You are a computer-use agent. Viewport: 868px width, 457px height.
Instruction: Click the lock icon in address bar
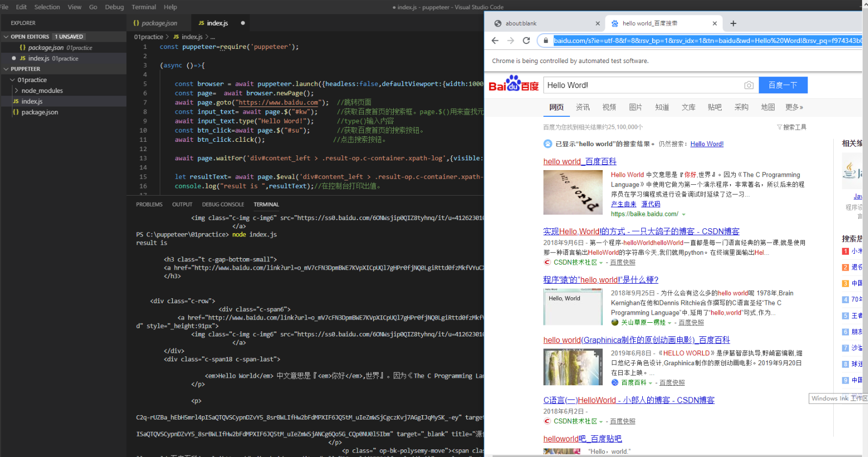(545, 41)
